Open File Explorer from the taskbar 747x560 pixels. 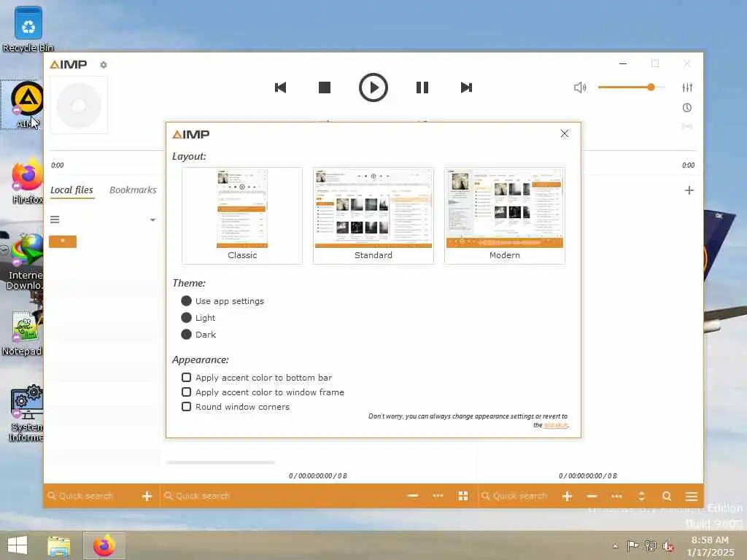pyautogui.click(x=58, y=545)
